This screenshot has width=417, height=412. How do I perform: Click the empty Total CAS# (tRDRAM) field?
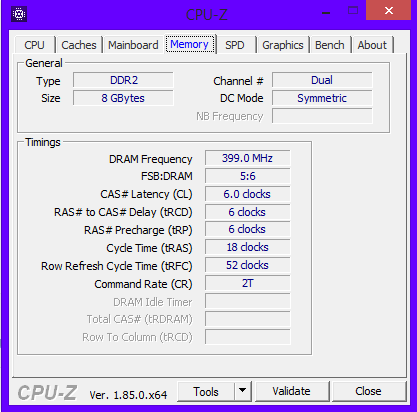[x=248, y=319]
